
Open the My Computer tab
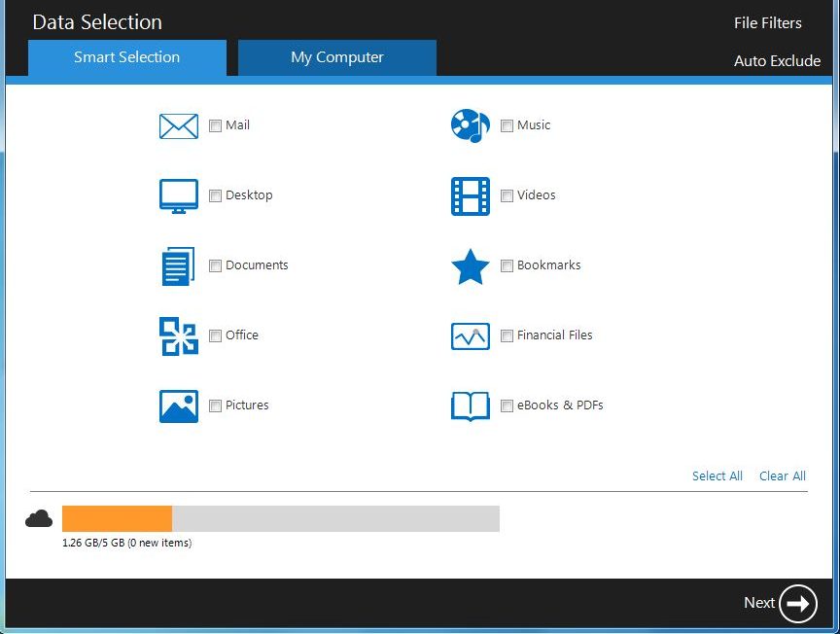coord(337,57)
